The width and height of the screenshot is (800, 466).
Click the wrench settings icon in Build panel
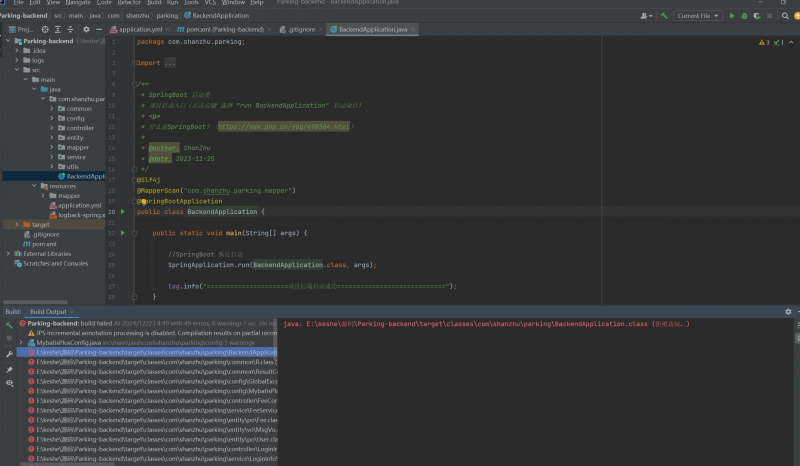9,354
